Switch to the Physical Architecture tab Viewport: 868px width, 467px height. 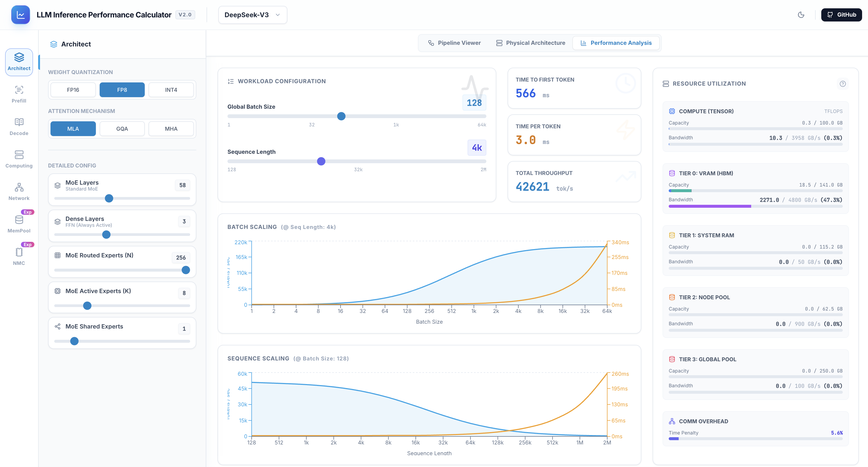530,43
